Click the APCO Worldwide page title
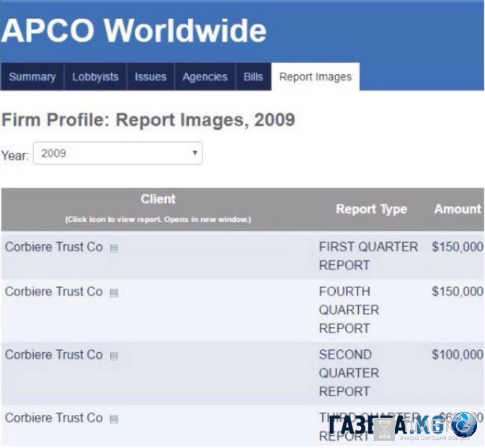The width and height of the screenshot is (485, 448). (133, 30)
